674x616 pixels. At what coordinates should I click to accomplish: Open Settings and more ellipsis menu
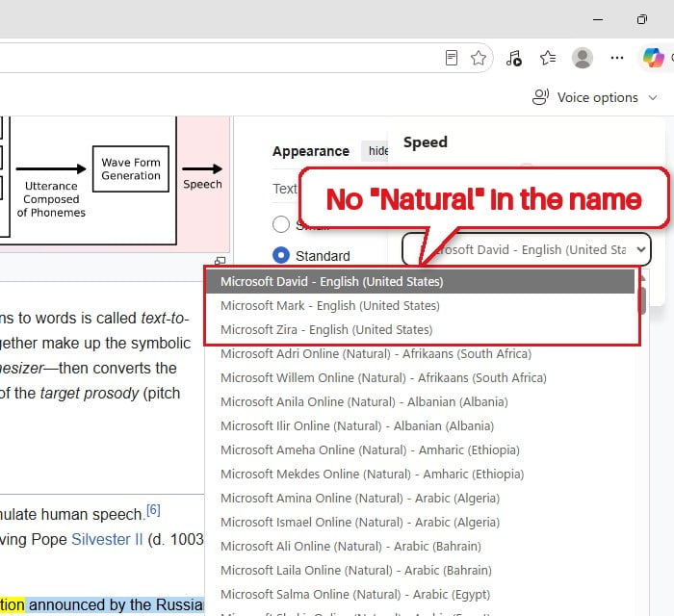click(617, 58)
